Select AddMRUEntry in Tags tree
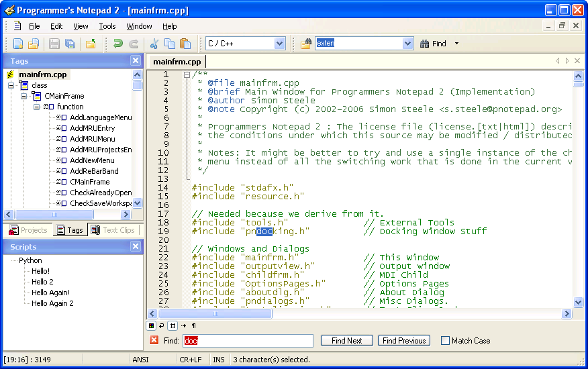 tap(92, 128)
